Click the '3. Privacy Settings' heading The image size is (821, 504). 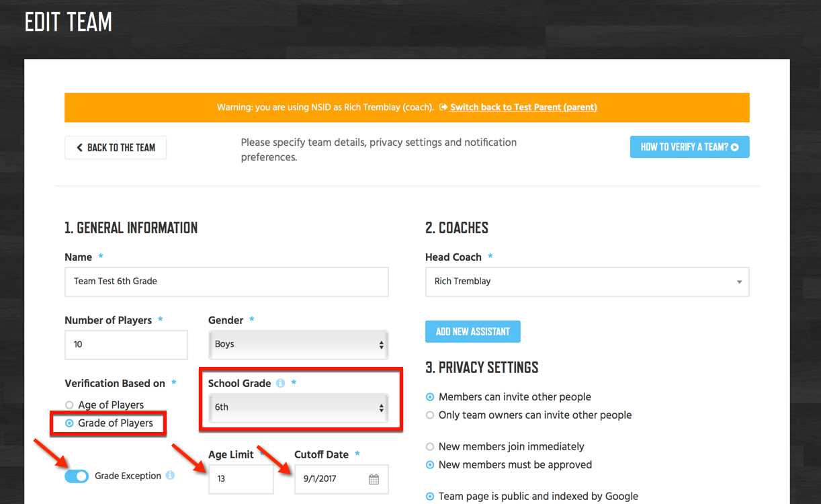(x=482, y=368)
